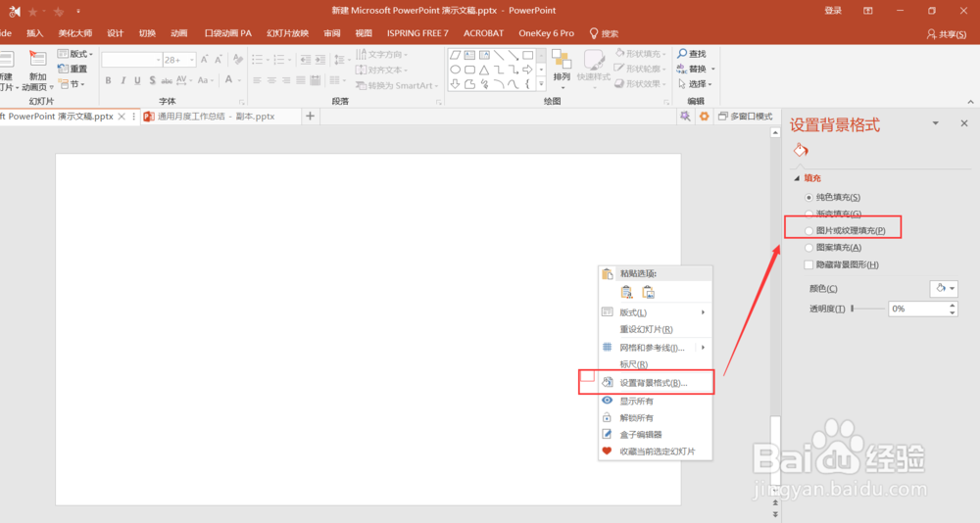Image resolution: width=980 pixels, height=523 pixels.
Task: Open 节 section dropdown
Action: 72,83
